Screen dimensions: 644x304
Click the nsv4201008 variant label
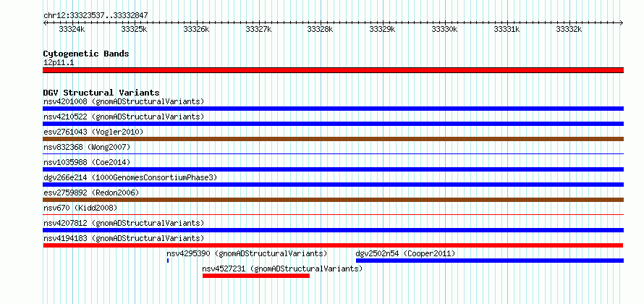[x=124, y=101]
